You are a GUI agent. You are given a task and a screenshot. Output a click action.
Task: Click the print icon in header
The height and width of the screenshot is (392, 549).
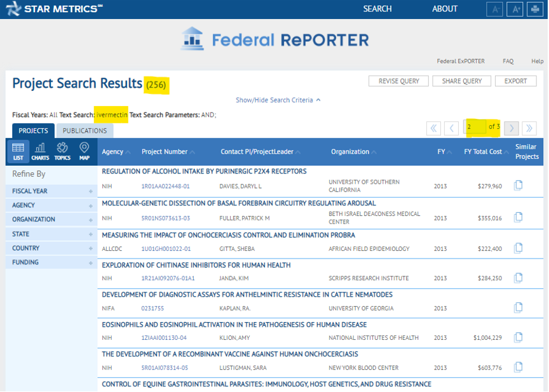point(535,9)
